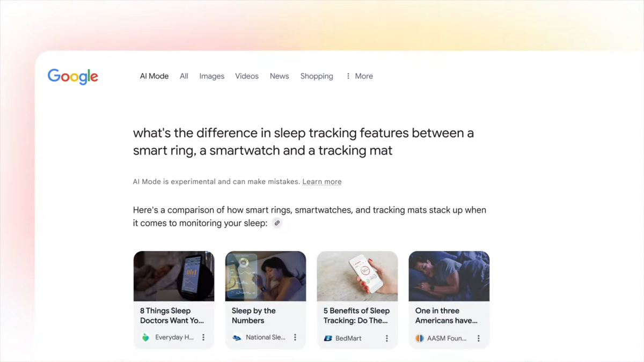Switch to the Shopping tab
The width and height of the screenshot is (644, 362).
pos(317,76)
